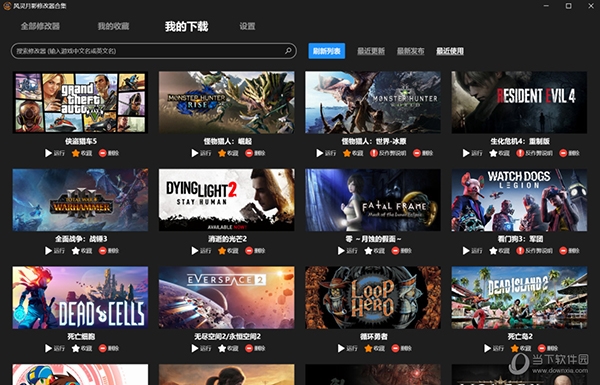Maximize the trainer collection window
The image size is (600, 385).
569,6
